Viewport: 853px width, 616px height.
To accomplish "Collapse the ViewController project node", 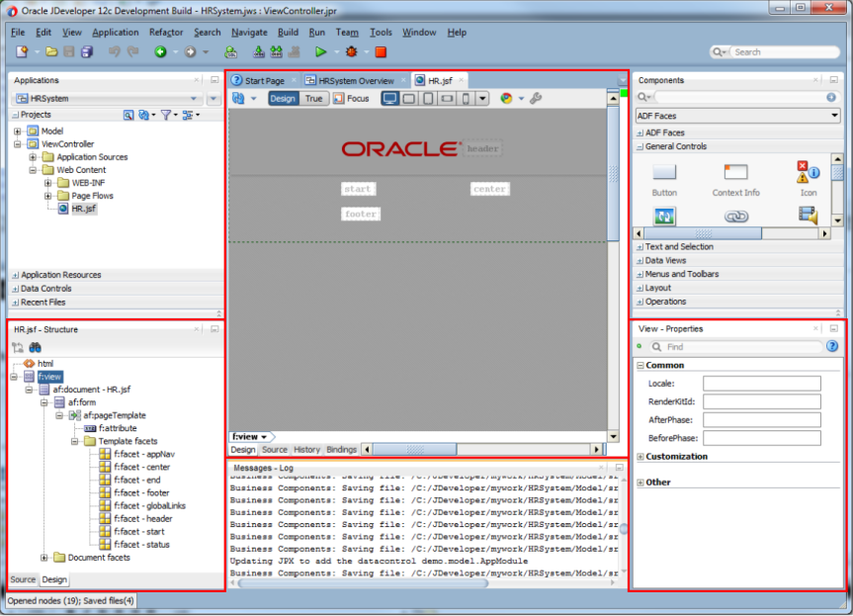I will [18, 144].
